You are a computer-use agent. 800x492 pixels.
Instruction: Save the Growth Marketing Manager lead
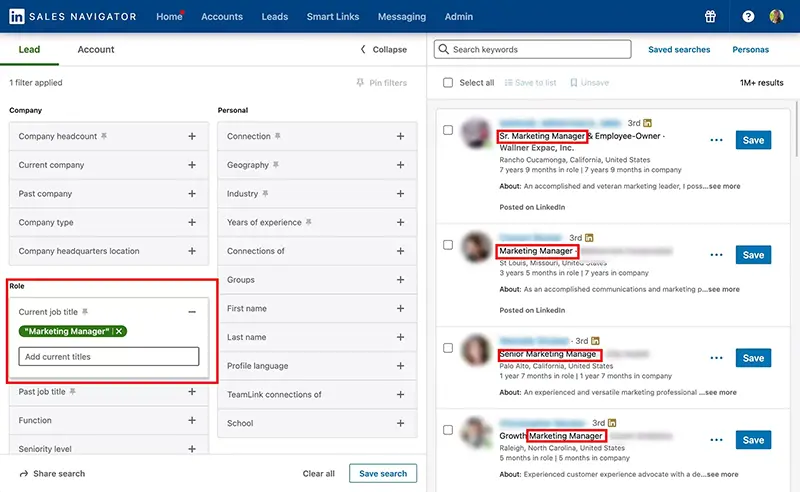click(753, 439)
